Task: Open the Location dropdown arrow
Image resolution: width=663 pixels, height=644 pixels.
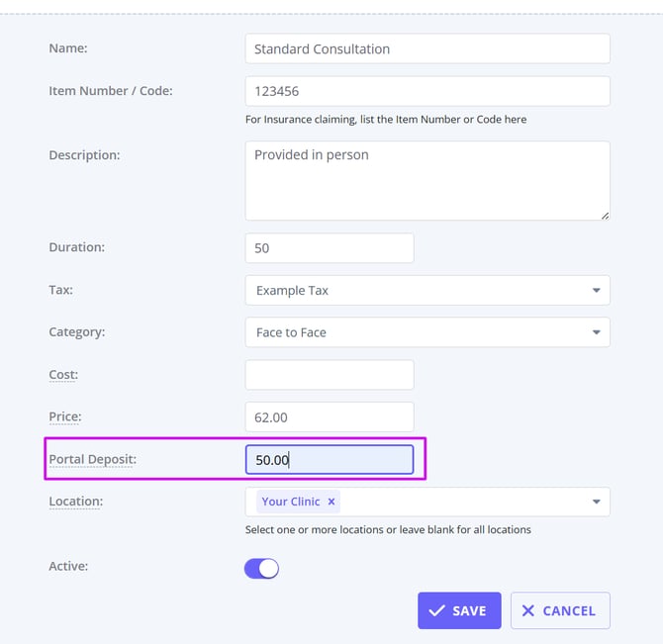Action: [x=596, y=502]
